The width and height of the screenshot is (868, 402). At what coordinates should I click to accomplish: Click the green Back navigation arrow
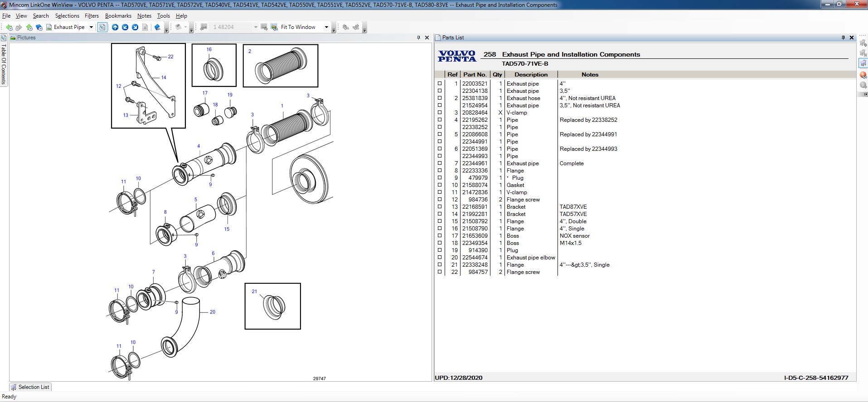9,27
